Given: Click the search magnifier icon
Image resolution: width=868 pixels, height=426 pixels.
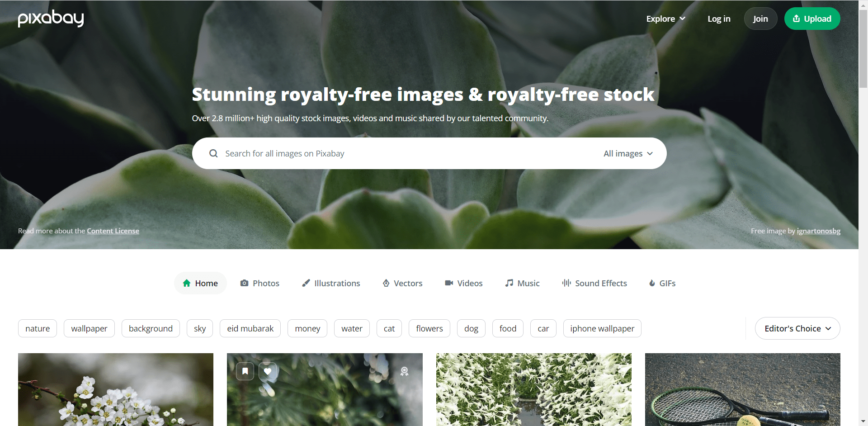Looking at the screenshot, I should pyautogui.click(x=213, y=153).
